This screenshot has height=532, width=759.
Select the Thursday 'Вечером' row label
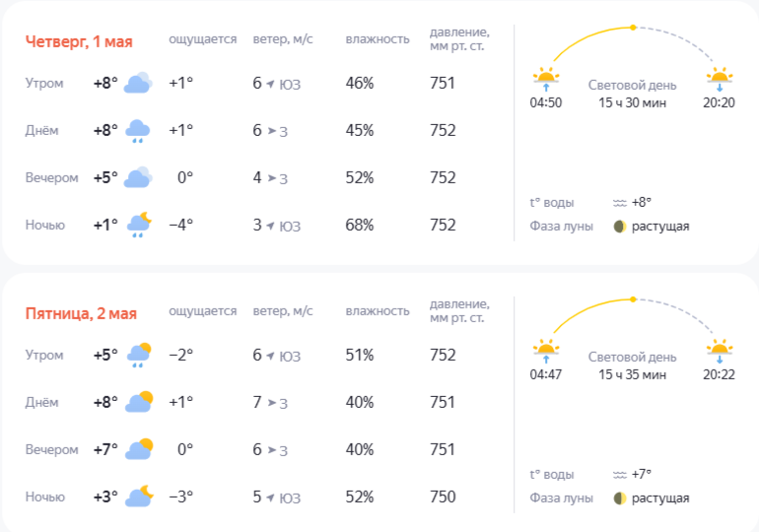(51, 178)
